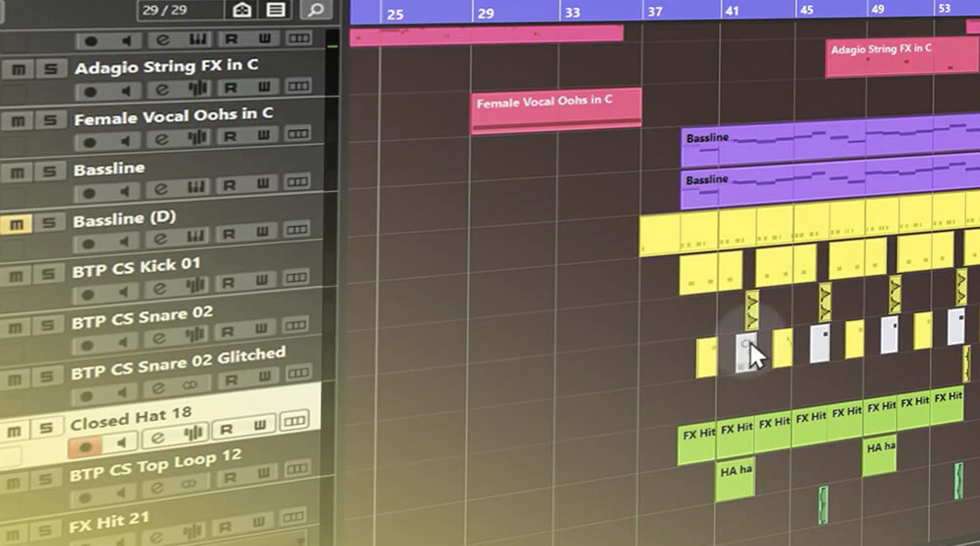Edit channel settings for BTP CS Kick 01

[x=159, y=289]
